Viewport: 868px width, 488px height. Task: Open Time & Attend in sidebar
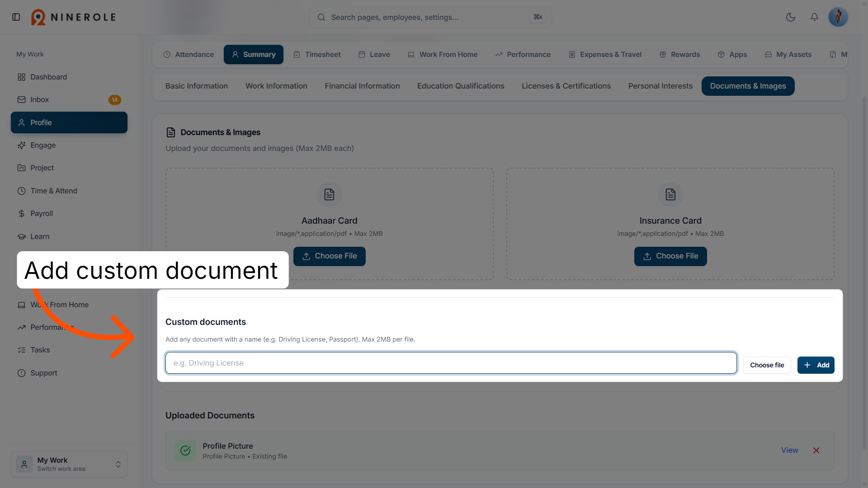pos(69,191)
